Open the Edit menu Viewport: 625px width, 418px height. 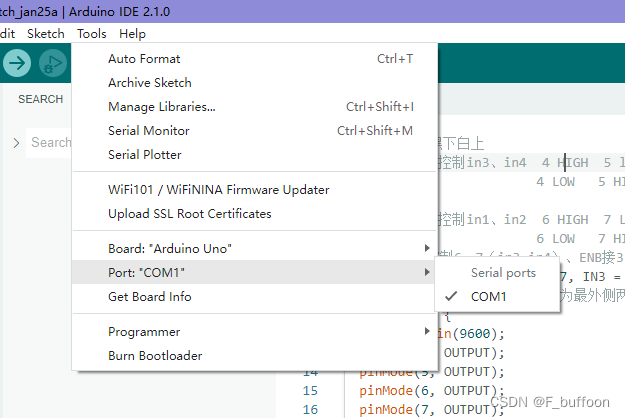click(x=7, y=34)
